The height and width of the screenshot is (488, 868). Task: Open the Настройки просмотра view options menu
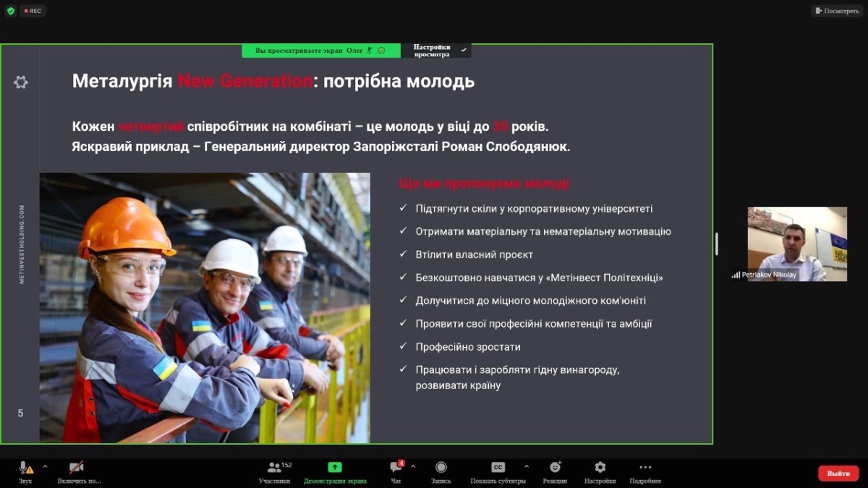click(435, 51)
